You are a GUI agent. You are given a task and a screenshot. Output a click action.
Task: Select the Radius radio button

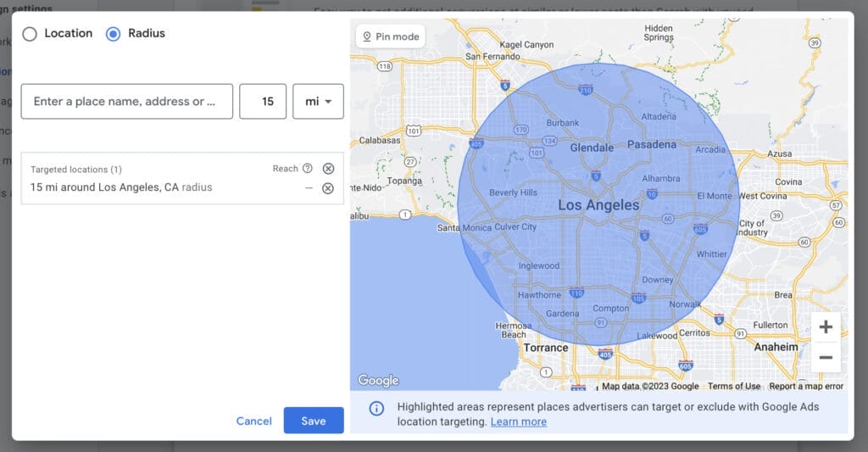[x=113, y=34]
